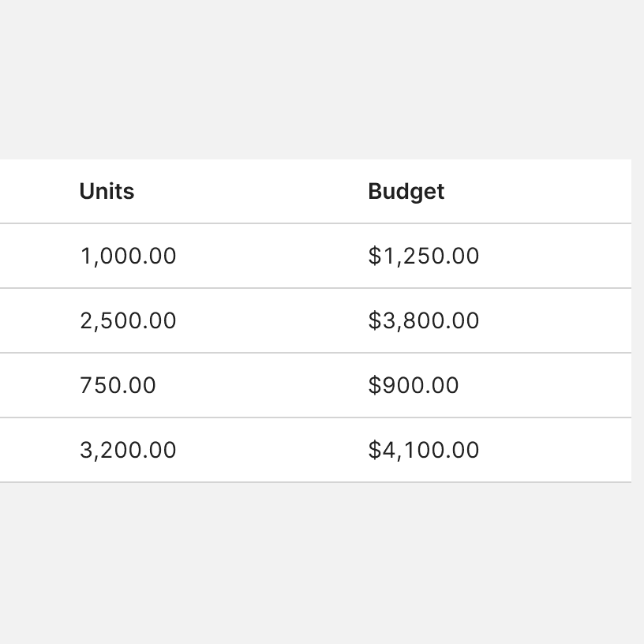Select the 2,500.00 units cell
644x644 pixels.
(x=128, y=321)
